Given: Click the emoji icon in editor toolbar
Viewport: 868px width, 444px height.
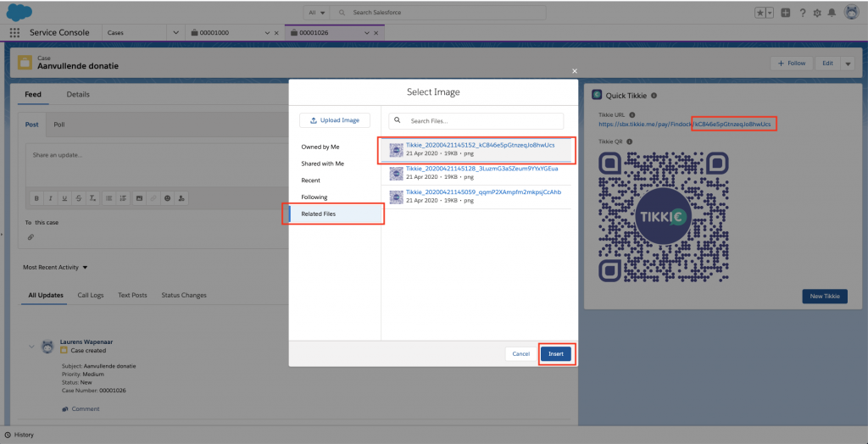Looking at the screenshot, I should (x=167, y=198).
